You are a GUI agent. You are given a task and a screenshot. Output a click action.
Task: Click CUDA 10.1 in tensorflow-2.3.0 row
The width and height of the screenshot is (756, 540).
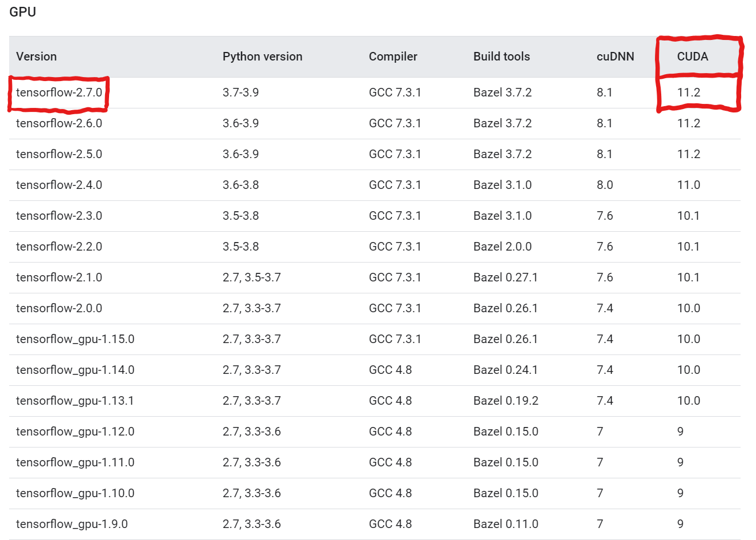point(689,216)
